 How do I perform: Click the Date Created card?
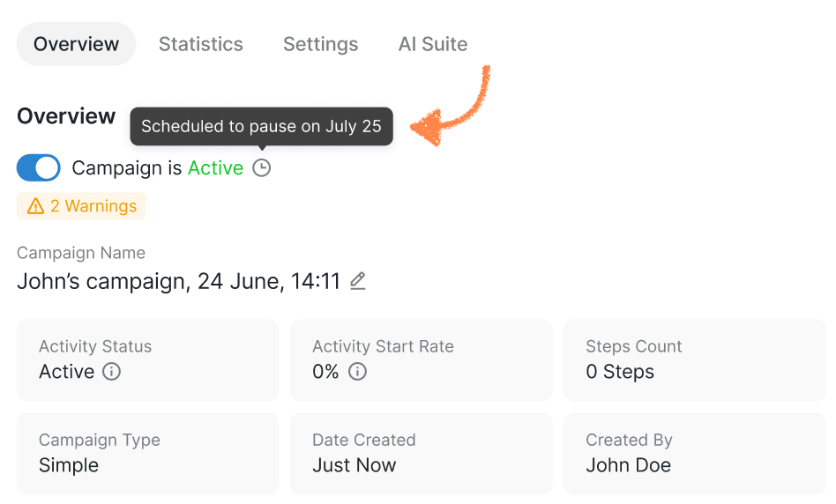coord(421,453)
